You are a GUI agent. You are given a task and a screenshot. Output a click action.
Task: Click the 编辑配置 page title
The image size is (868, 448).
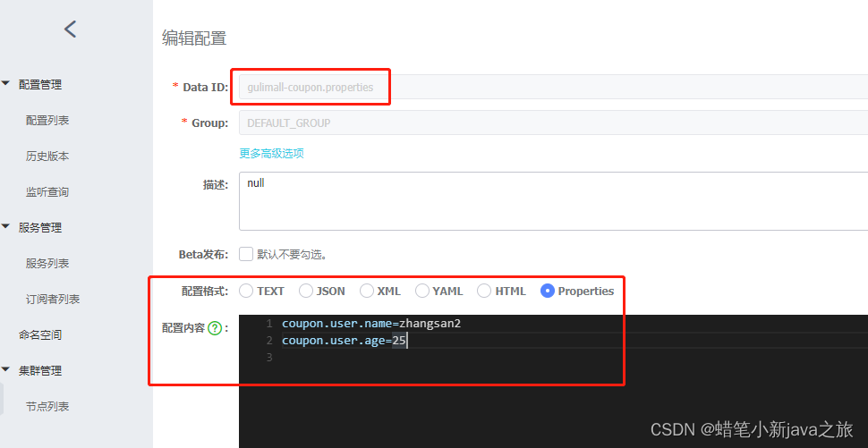(x=194, y=38)
